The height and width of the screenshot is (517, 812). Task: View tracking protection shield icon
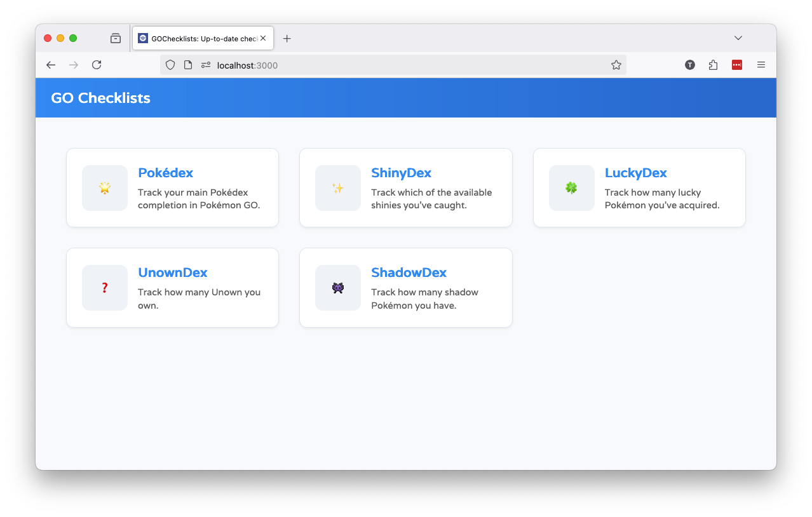(170, 65)
